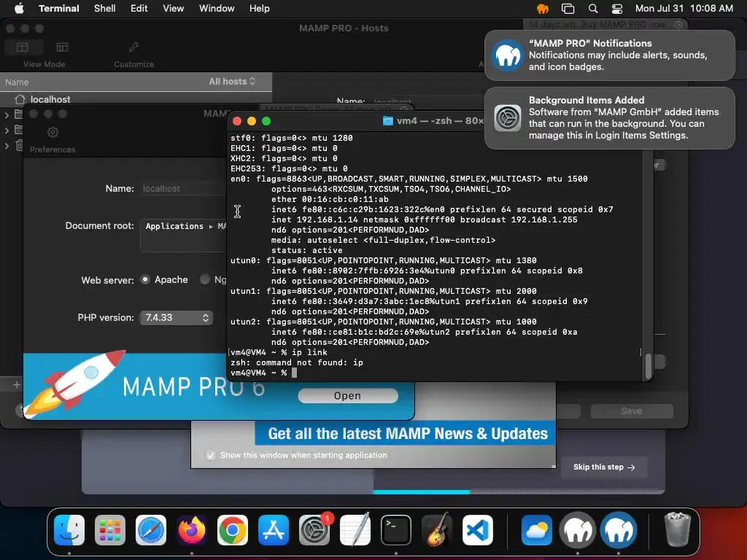Viewport: 747px width, 560px height.
Task: Open the All hosts filter dropdown
Action: coord(232,82)
